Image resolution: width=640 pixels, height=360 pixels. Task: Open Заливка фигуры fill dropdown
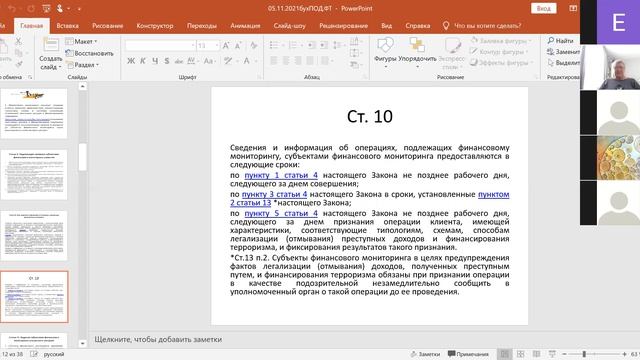(x=501, y=41)
